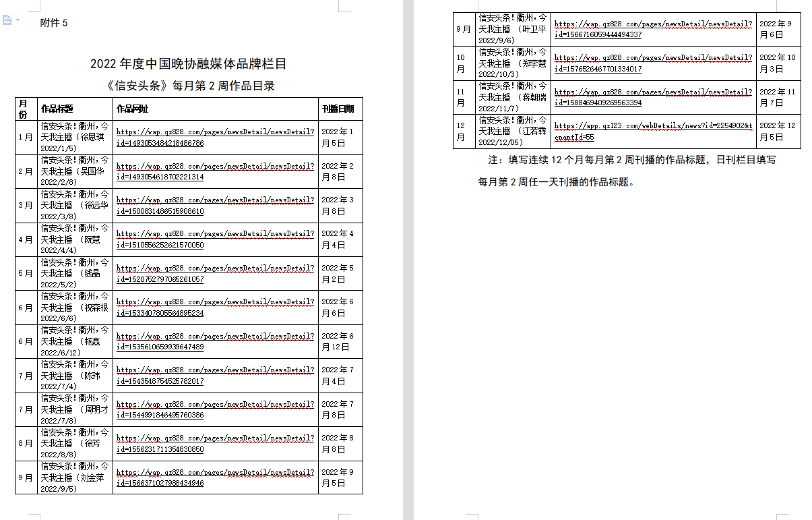Open the May link ending id=1520752797065261057
This screenshot has height=520, width=812.
point(215,274)
